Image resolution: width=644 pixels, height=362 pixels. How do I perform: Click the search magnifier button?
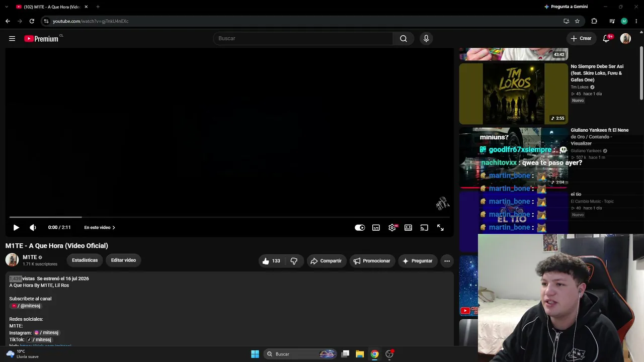click(404, 39)
